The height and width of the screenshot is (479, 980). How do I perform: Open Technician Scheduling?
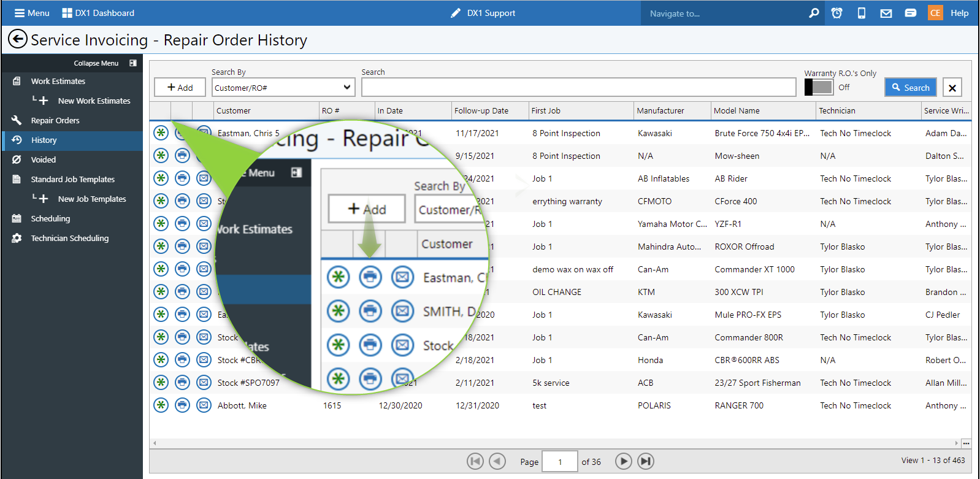point(69,238)
